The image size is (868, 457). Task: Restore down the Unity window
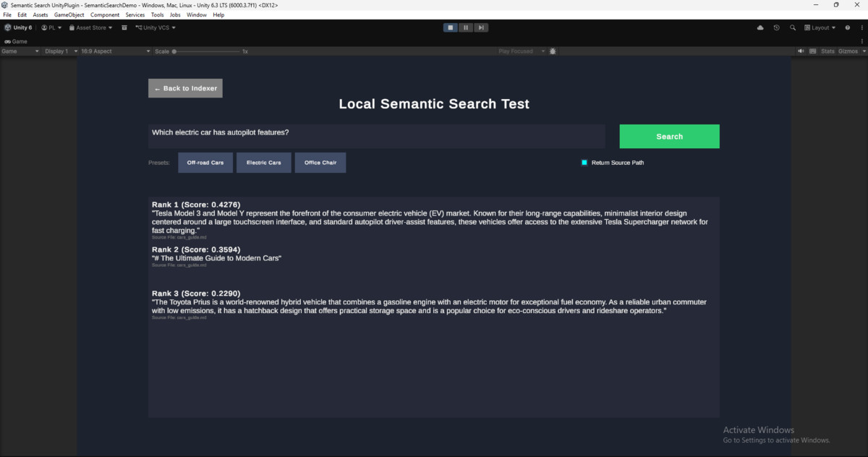pyautogui.click(x=836, y=4)
